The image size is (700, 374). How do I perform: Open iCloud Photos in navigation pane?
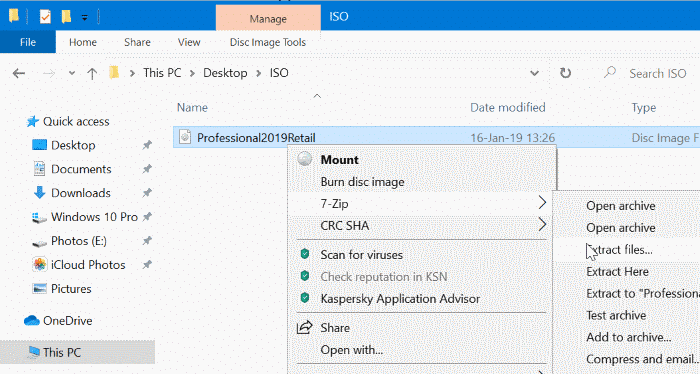tap(88, 265)
